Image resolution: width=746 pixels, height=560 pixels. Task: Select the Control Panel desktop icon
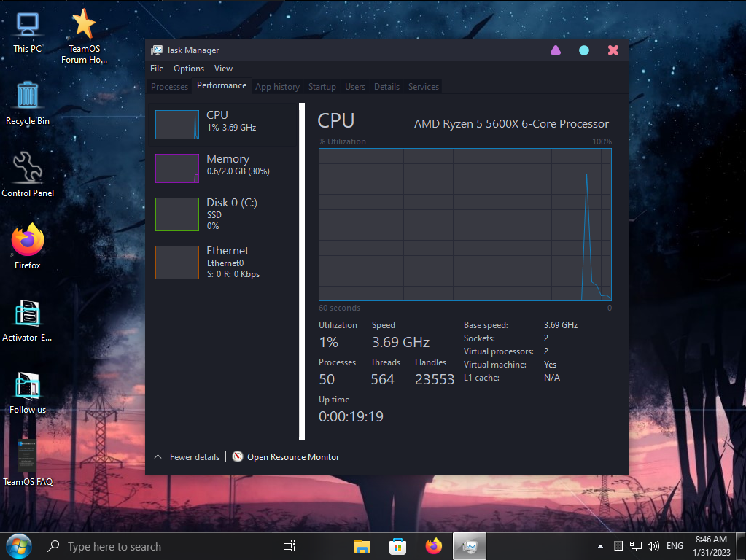pyautogui.click(x=28, y=174)
